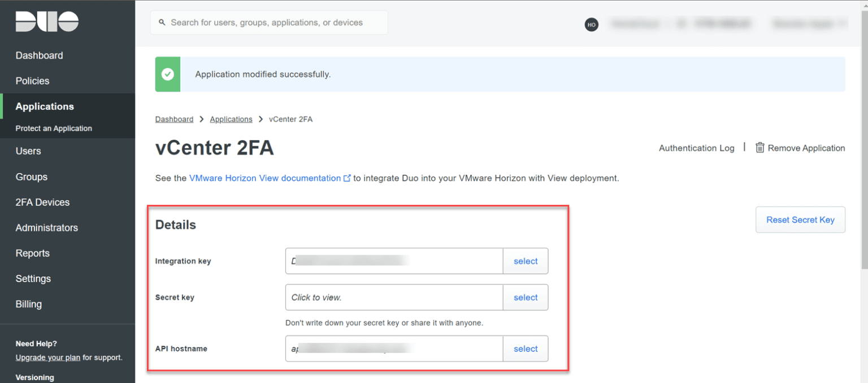This screenshot has height=383, width=868.
Task: Click select next to Integration key
Action: (x=526, y=261)
